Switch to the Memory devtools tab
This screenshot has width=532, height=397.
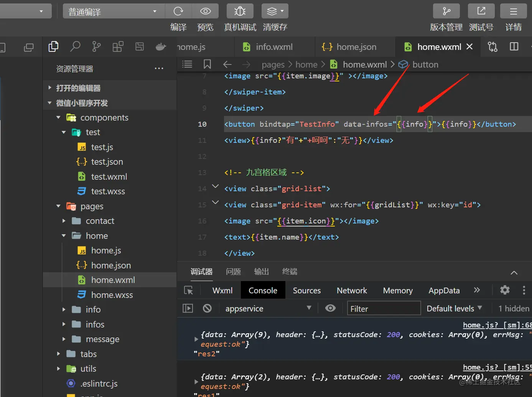pyautogui.click(x=398, y=290)
